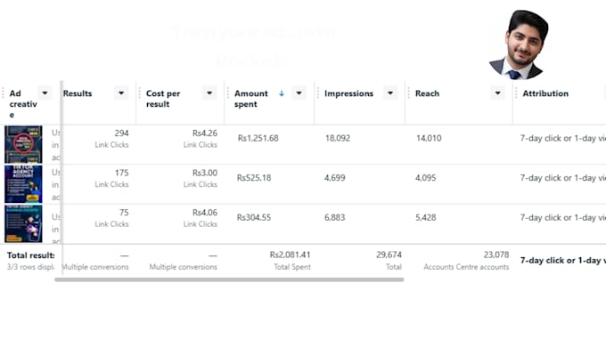Click the attribution text in the Rs525.18 row

pos(562,178)
